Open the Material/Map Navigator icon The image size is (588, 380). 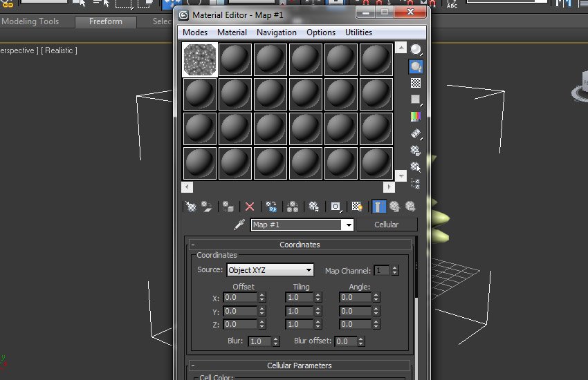tap(415, 184)
